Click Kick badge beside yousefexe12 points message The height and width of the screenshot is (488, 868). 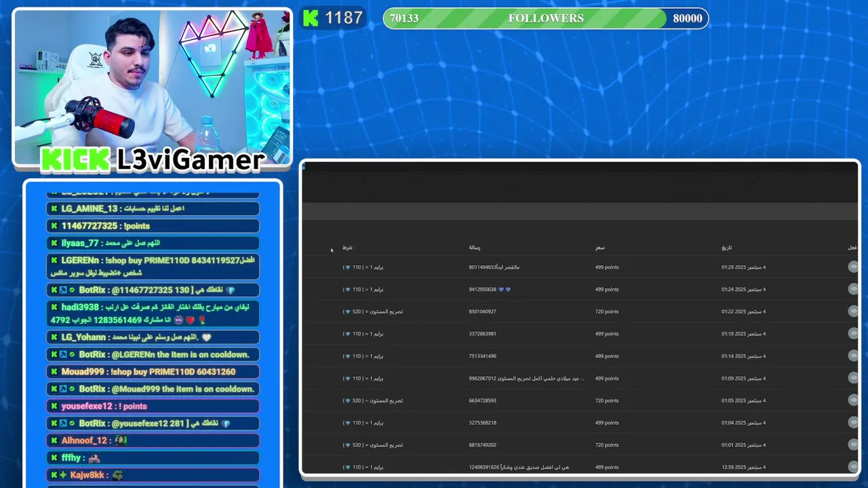coord(54,406)
